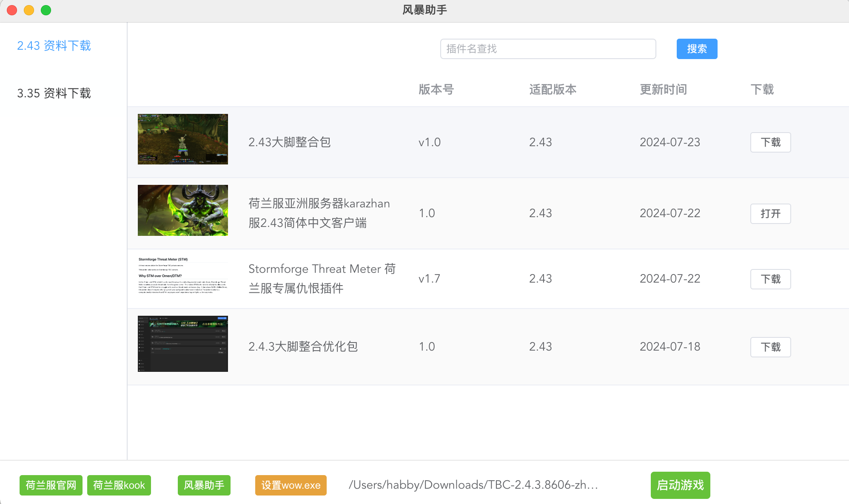Viewport: 849px width, 504px height.
Task: Click the orange 设置wow.exe button
Action: coord(291,485)
